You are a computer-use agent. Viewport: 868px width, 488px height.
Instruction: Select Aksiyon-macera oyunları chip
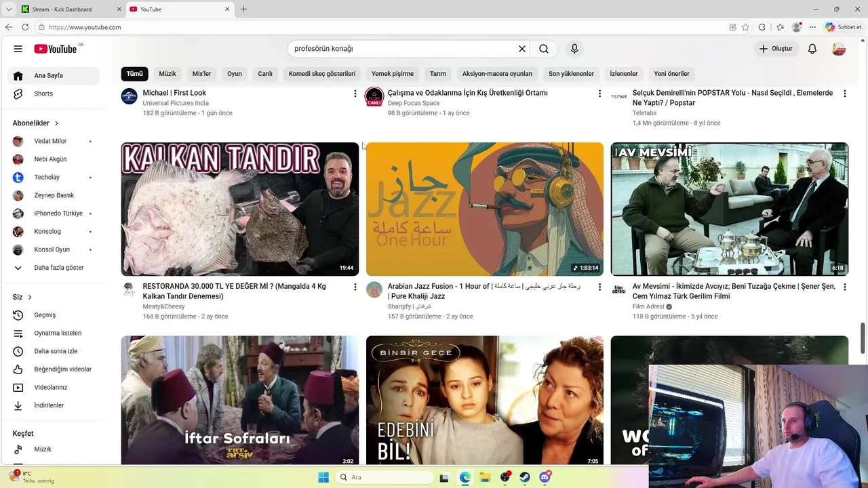497,74
